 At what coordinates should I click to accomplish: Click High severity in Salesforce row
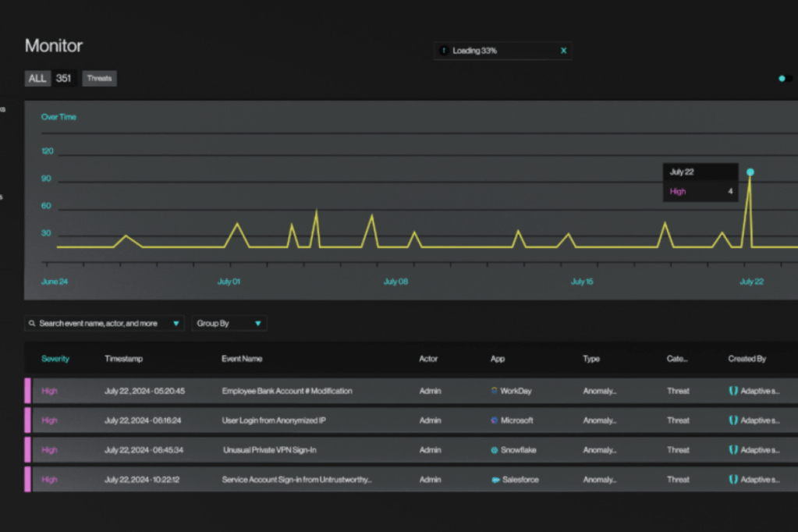tap(49, 480)
